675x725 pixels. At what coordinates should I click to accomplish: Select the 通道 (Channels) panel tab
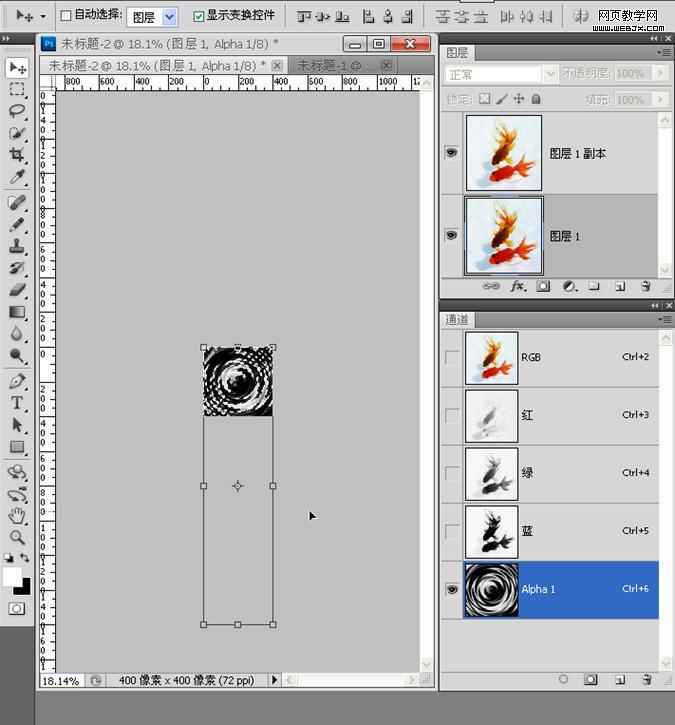457,319
